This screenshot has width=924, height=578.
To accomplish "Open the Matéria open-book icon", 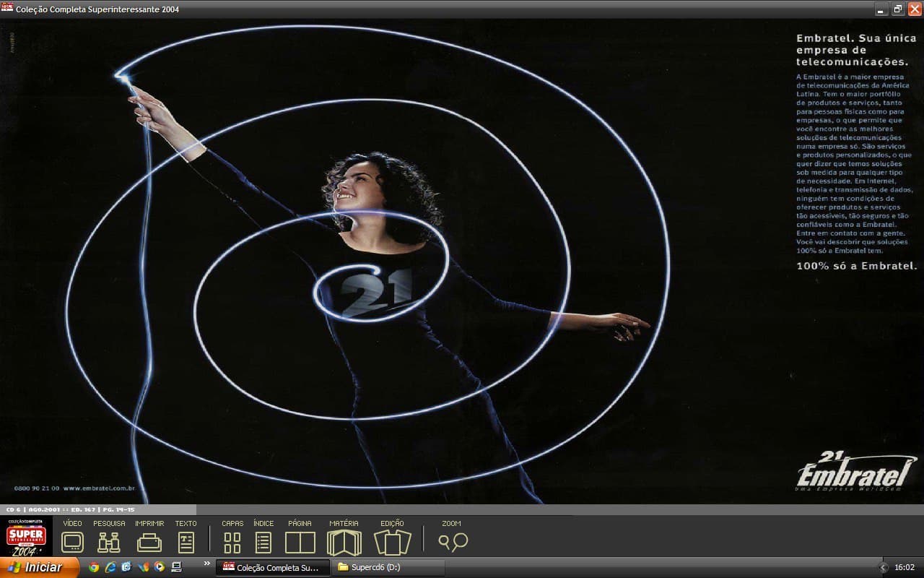I will tap(344, 543).
